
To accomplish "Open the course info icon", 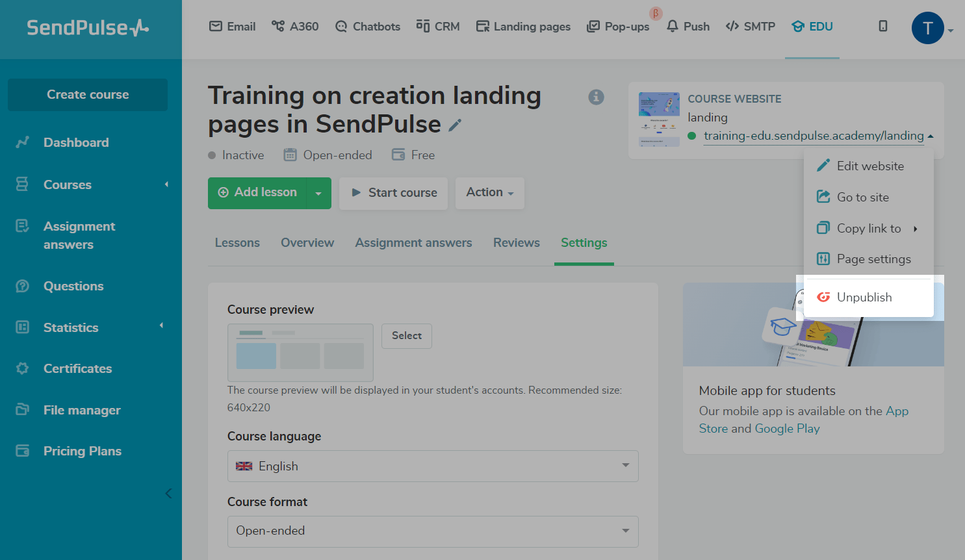I will click(x=596, y=97).
